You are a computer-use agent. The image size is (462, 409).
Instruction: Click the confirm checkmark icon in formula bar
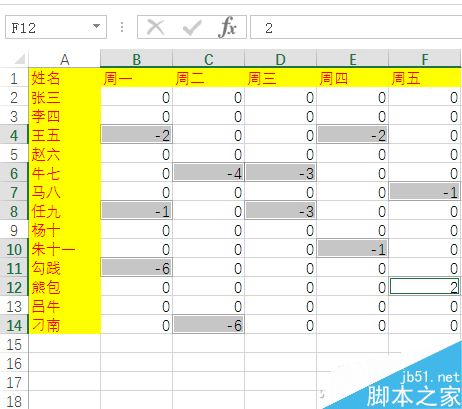pyautogui.click(x=192, y=27)
